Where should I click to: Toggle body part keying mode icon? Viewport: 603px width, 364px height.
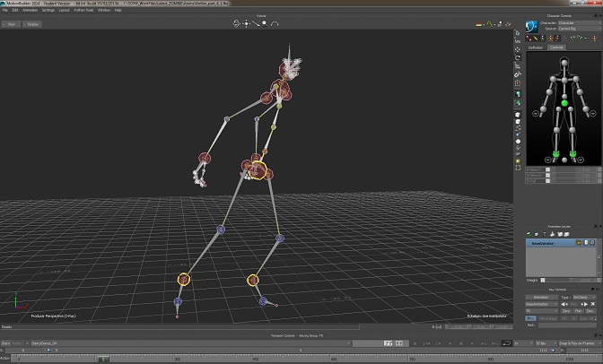pyautogui.click(x=557, y=38)
